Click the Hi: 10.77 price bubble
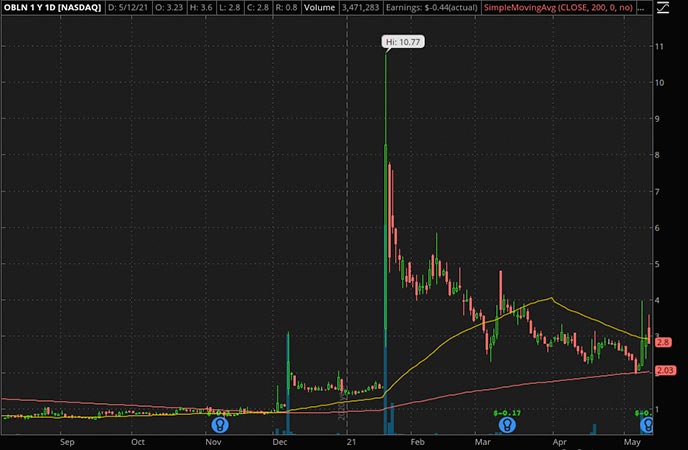688x450 pixels. pyautogui.click(x=403, y=42)
